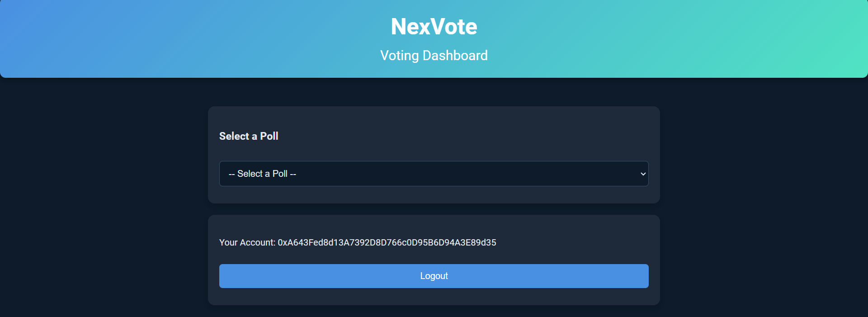This screenshot has height=317, width=868.
Task: Open the '-- Select a Poll --' dropdown
Action: coord(433,174)
